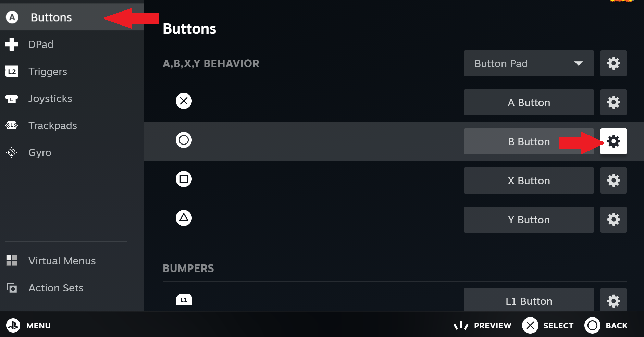Open the Gyro section
The image size is (644, 337).
(x=40, y=153)
